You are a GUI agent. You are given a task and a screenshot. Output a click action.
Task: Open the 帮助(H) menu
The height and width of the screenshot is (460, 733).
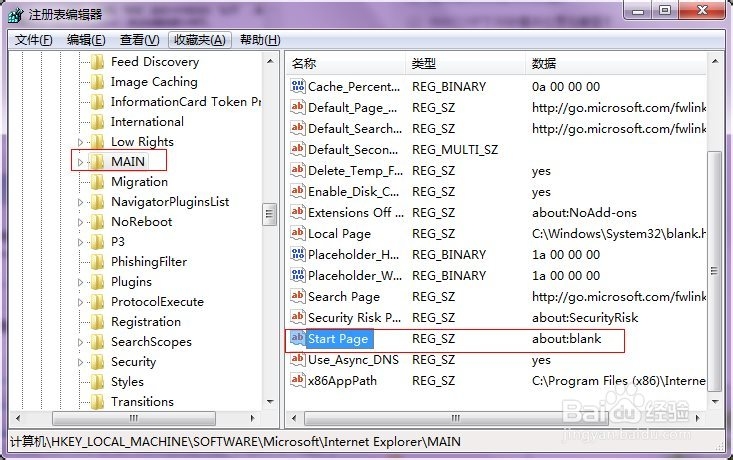coord(260,40)
